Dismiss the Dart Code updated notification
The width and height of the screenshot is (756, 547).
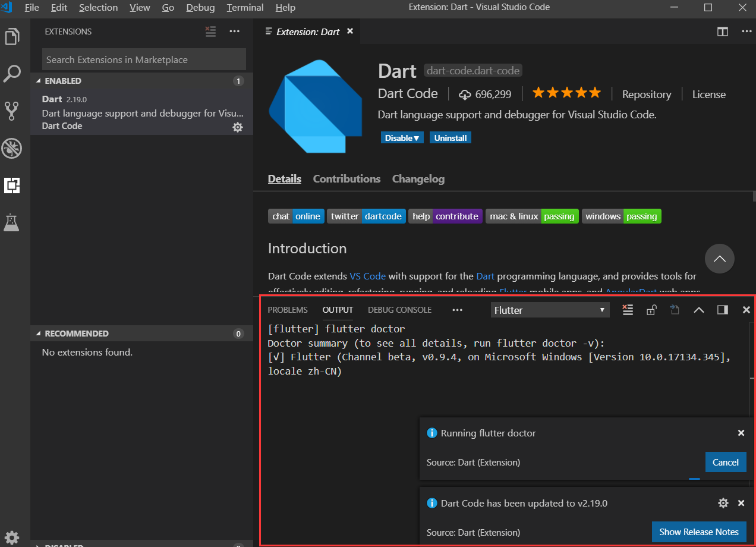741,503
